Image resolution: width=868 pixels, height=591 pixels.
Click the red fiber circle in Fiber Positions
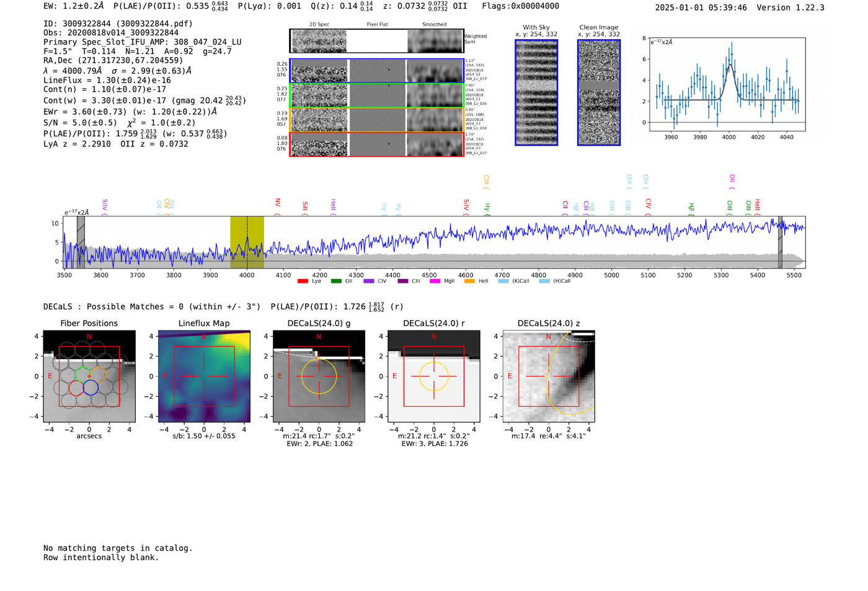76,388
